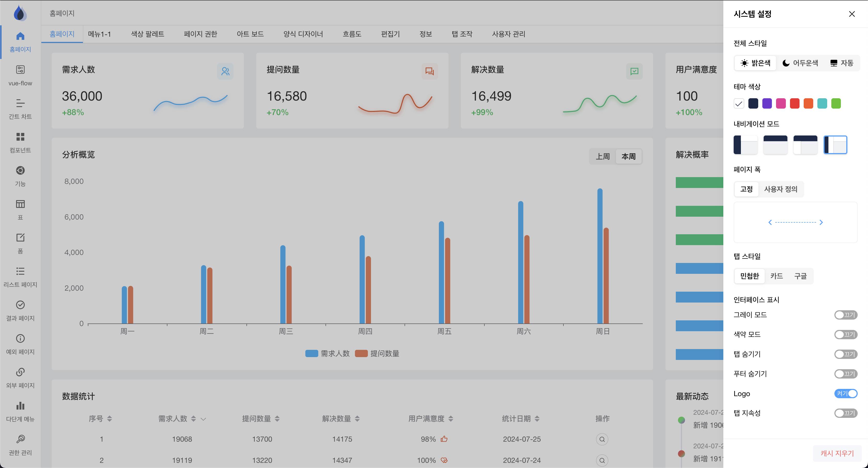The image size is (868, 468).
Task: Sort by the 统计日期 column arrows
Action: (537, 419)
